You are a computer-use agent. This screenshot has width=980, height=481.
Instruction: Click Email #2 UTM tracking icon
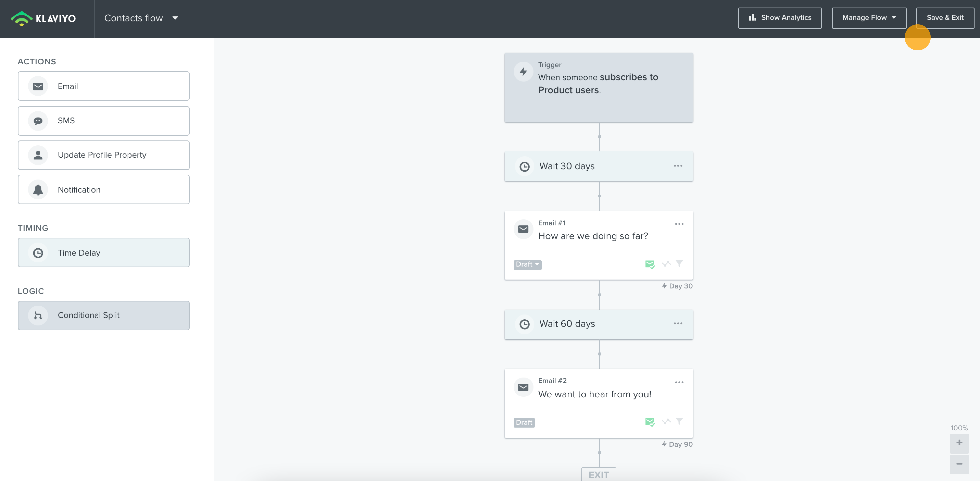point(666,421)
